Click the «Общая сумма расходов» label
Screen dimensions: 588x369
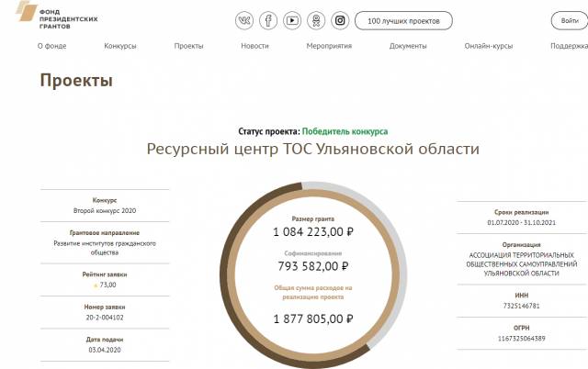[313, 292]
